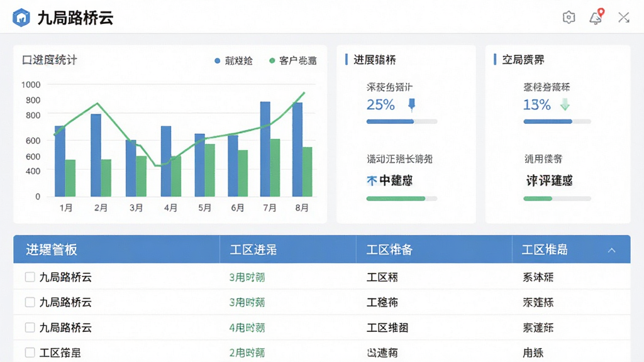Toggle the green-dot 客户 series in the legend
The height and width of the screenshot is (362, 644).
point(293,61)
